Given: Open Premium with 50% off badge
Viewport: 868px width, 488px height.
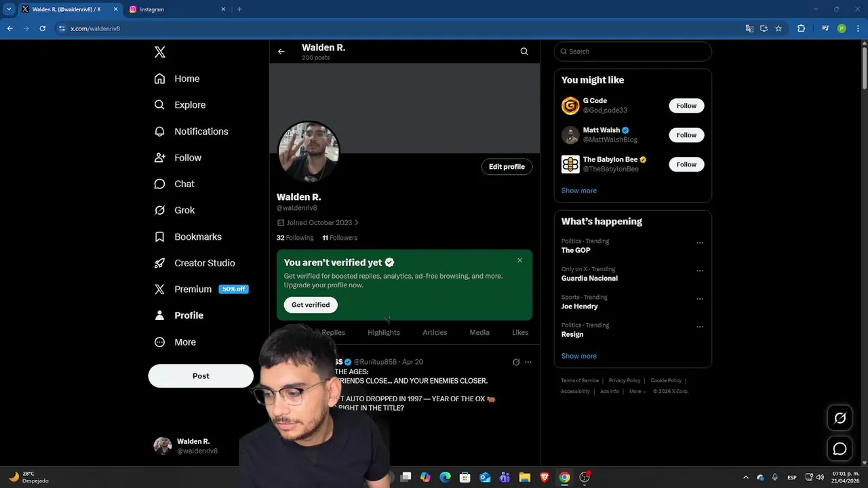Looking at the screenshot, I should tap(201, 289).
